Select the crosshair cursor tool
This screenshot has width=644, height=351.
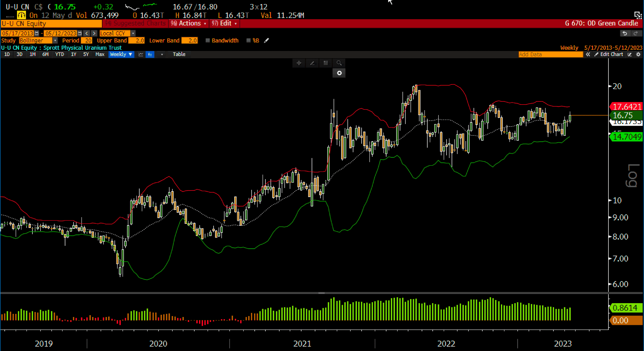299,63
